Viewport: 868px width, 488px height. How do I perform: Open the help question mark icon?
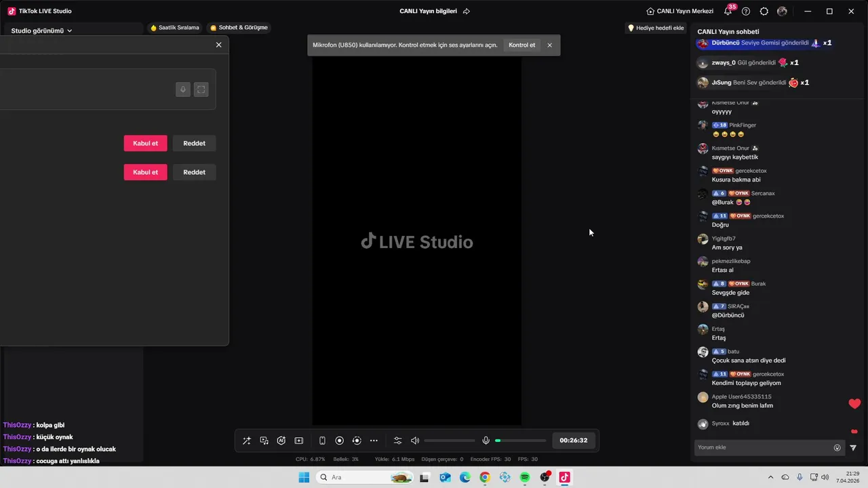pos(746,12)
